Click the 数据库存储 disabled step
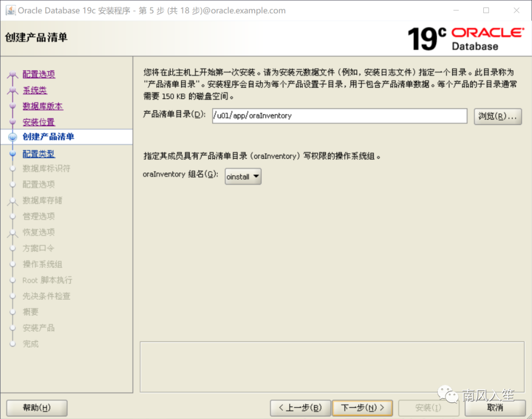532x419 pixels. [x=42, y=200]
